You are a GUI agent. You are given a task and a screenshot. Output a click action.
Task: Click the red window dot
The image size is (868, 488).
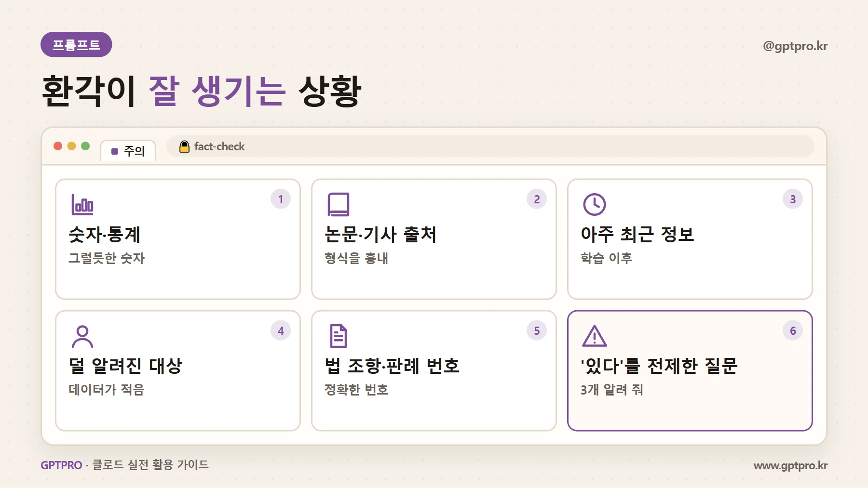(58, 146)
